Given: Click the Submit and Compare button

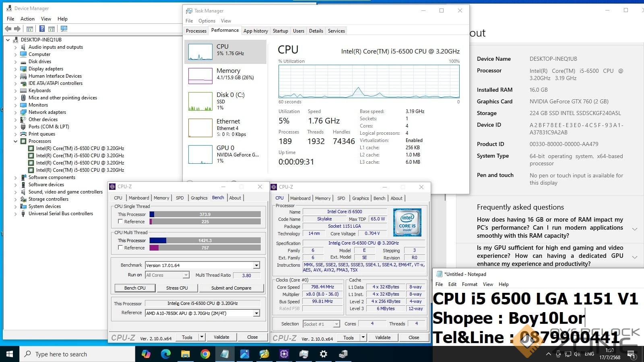Looking at the screenshot, I should coord(231,288).
